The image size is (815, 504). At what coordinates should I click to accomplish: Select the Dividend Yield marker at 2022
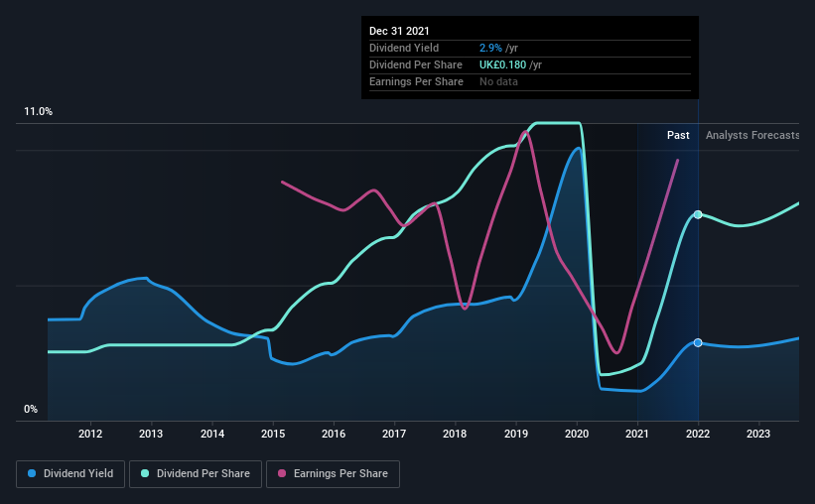tap(698, 343)
